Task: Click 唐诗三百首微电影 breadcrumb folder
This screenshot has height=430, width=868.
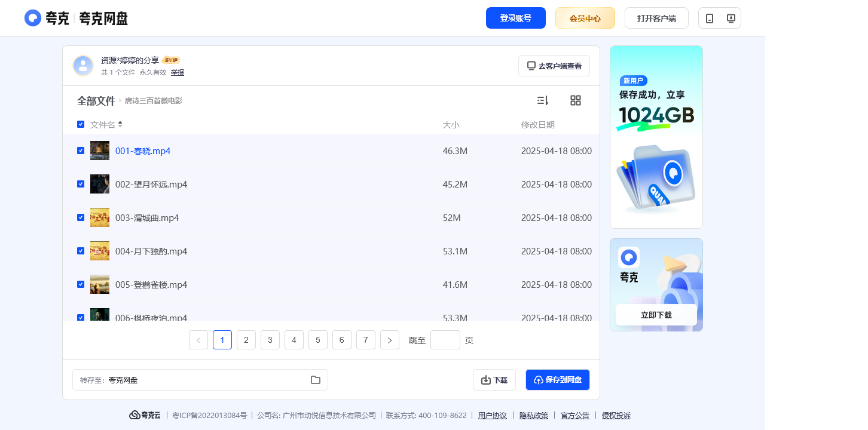Action: click(154, 101)
